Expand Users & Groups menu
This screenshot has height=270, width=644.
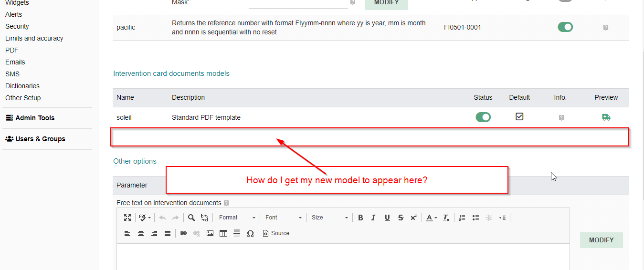click(x=35, y=139)
